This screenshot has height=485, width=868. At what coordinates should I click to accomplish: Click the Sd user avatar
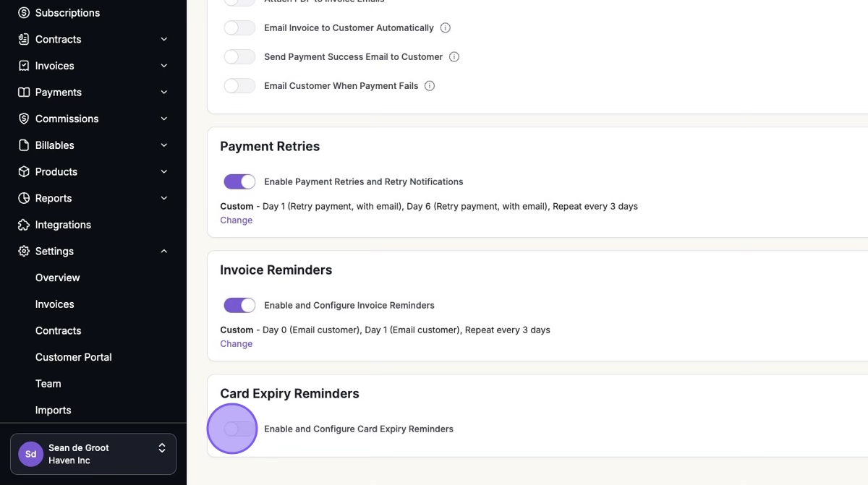(31, 455)
